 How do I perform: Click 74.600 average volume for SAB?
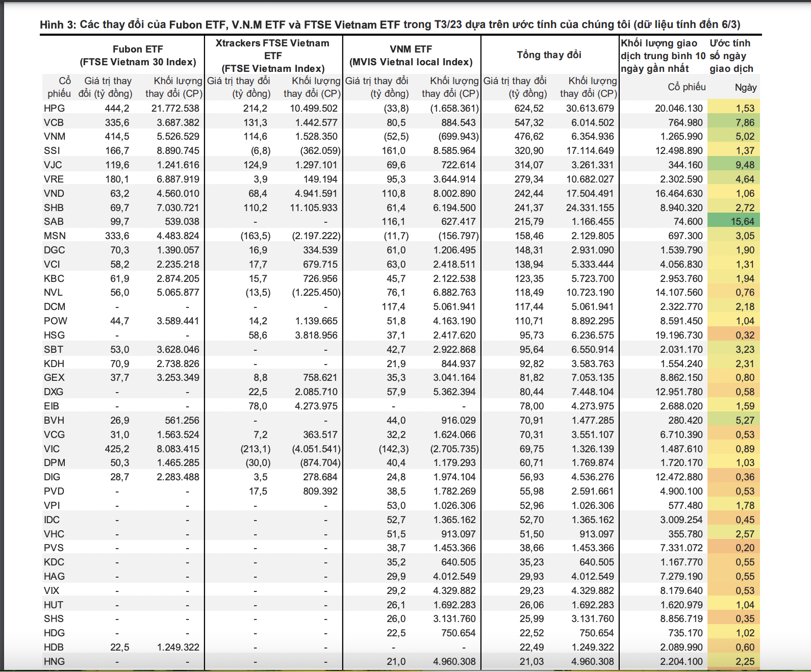coord(688,221)
